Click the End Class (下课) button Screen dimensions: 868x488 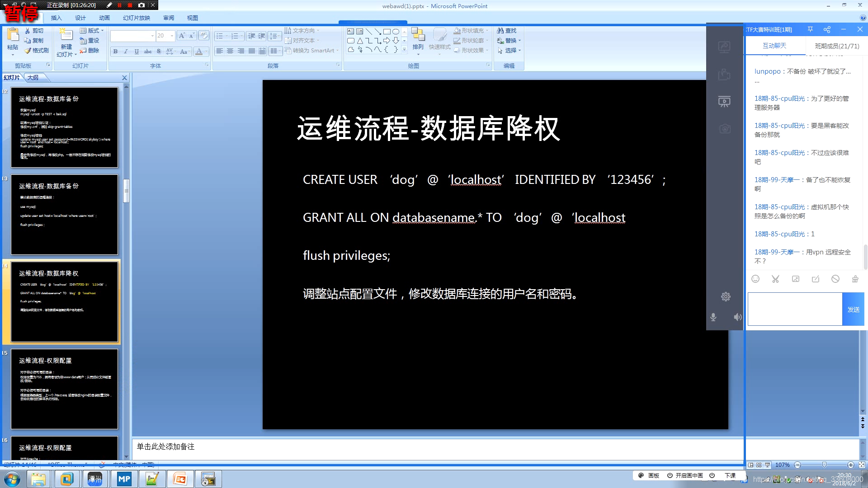[730, 475]
